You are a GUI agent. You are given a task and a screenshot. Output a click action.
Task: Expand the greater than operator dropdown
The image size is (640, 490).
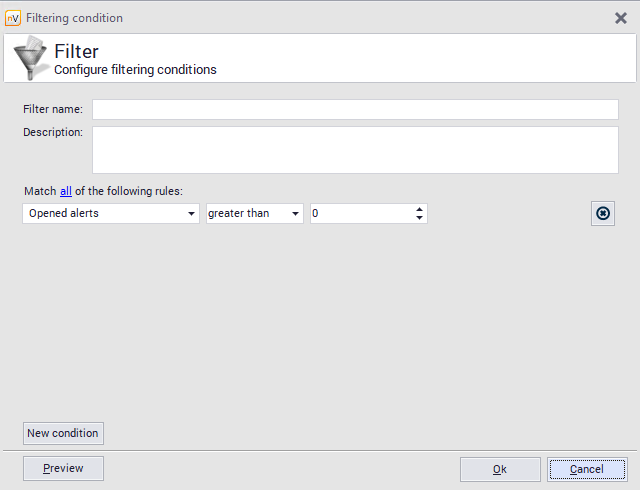[255, 213]
